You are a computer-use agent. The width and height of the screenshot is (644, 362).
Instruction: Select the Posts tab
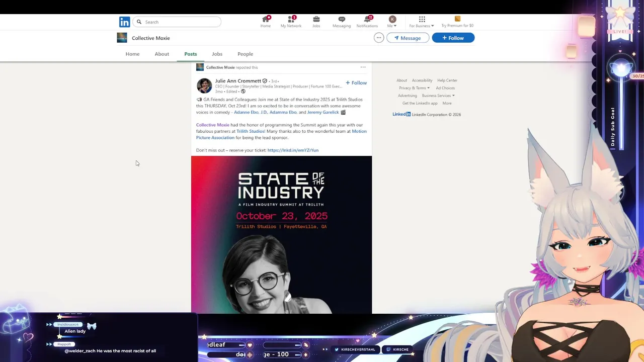[x=191, y=54]
